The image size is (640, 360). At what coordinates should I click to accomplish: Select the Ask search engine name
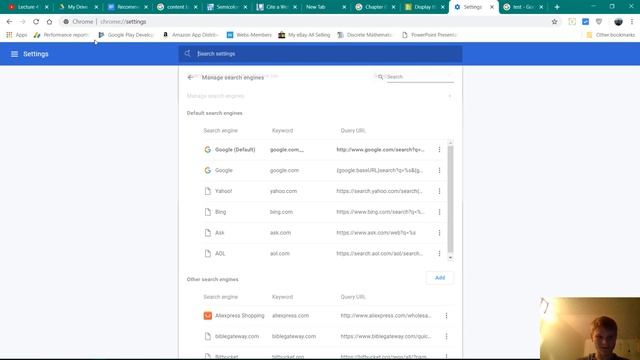click(x=220, y=233)
